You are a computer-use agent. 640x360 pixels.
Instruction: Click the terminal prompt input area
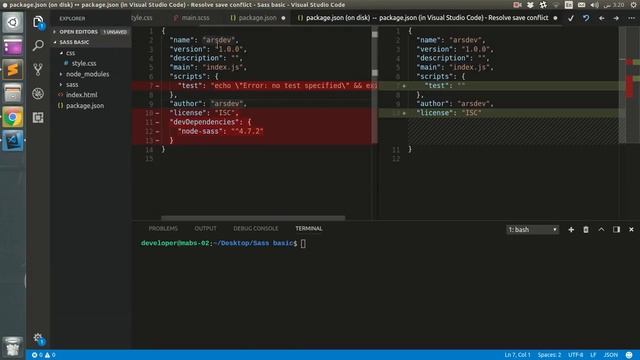coord(303,243)
